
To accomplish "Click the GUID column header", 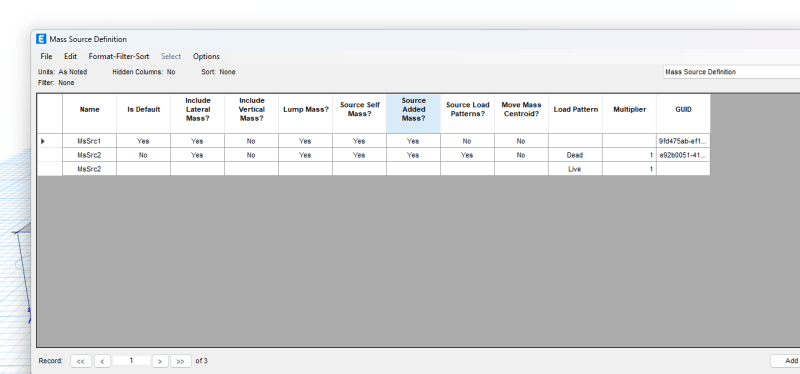I will pyautogui.click(x=684, y=113).
